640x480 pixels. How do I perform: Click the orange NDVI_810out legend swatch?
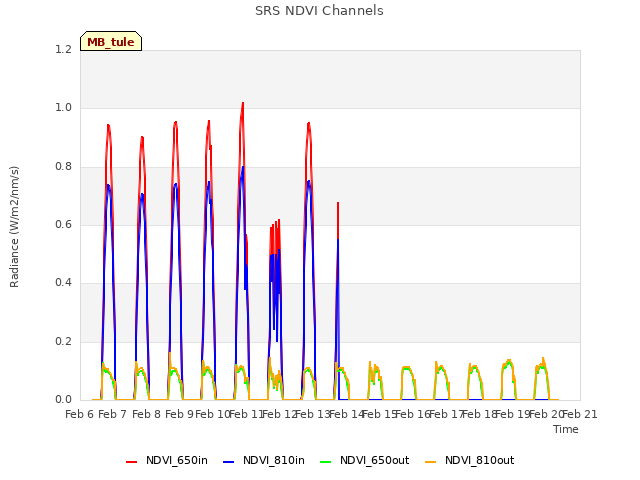pyautogui.click(x=431, y=462)
